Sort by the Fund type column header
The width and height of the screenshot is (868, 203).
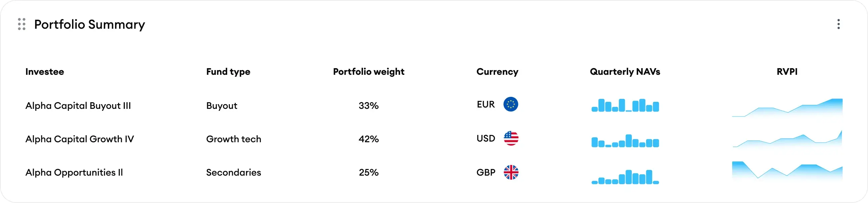pyautogui.click(x=228, y=72)
